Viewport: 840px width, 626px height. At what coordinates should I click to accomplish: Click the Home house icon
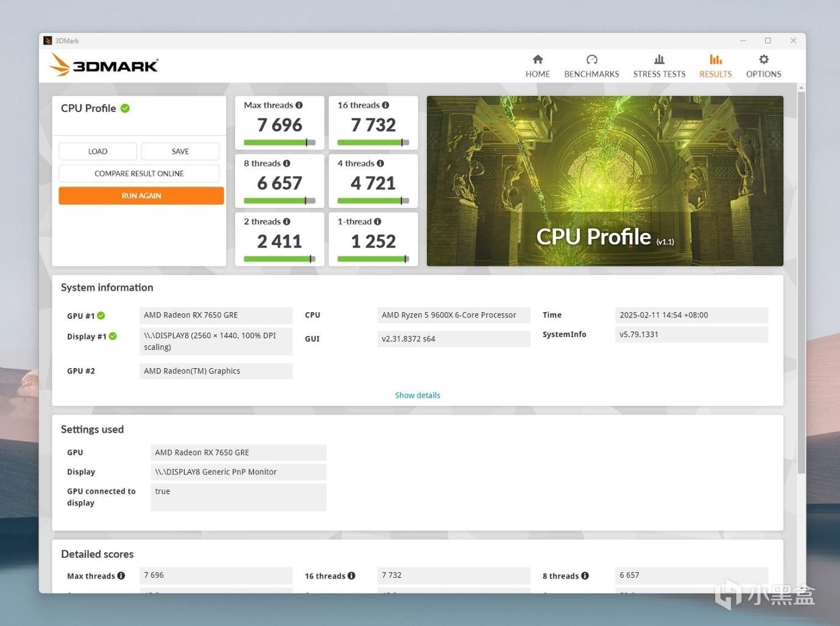tap(537, 59)
